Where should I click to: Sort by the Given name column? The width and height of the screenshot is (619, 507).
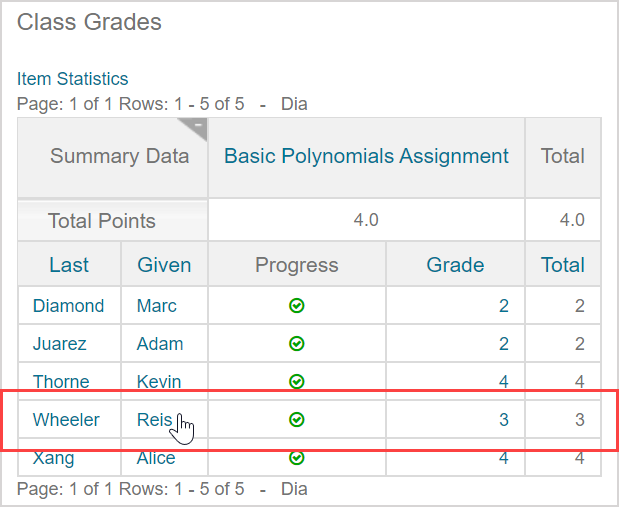[165, 265]
